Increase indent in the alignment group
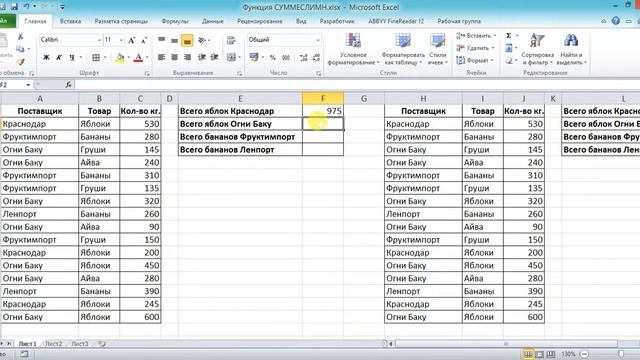The width and height of the screenshot is (640, 360). pyautogui.click(x=214, y=57)
